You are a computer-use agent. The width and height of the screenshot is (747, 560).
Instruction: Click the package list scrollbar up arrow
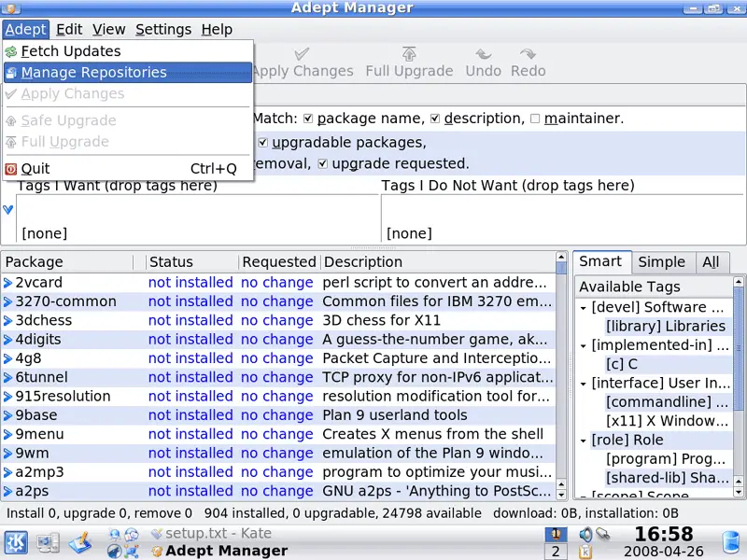pyautogui.click(x=561, y=258)
